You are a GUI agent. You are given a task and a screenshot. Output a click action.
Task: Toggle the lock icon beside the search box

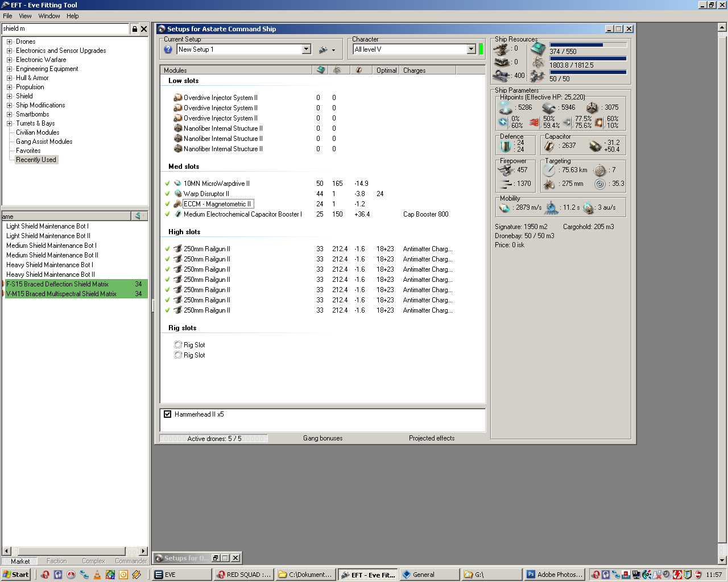[135, 28]
